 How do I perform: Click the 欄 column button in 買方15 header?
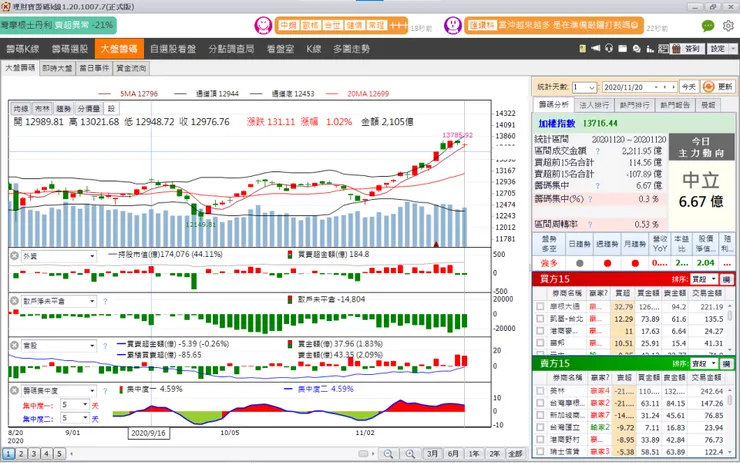pyautogui.click(x=727, y=279)
